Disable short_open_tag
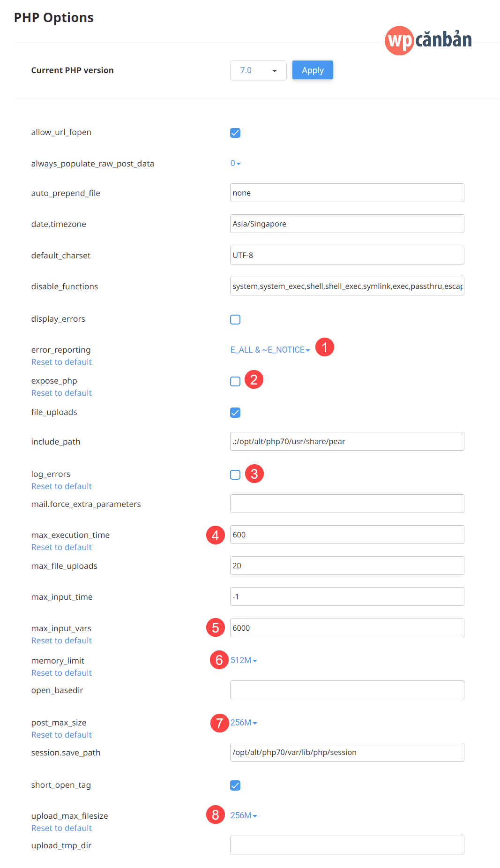Viewport: 500px width, 868px height. (235, 785)
